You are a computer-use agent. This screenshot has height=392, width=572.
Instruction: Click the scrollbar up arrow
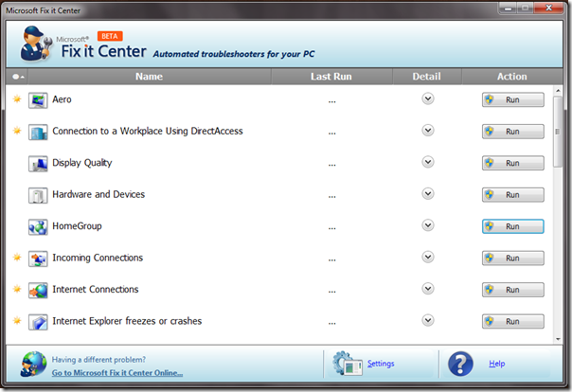pos(558,90)
